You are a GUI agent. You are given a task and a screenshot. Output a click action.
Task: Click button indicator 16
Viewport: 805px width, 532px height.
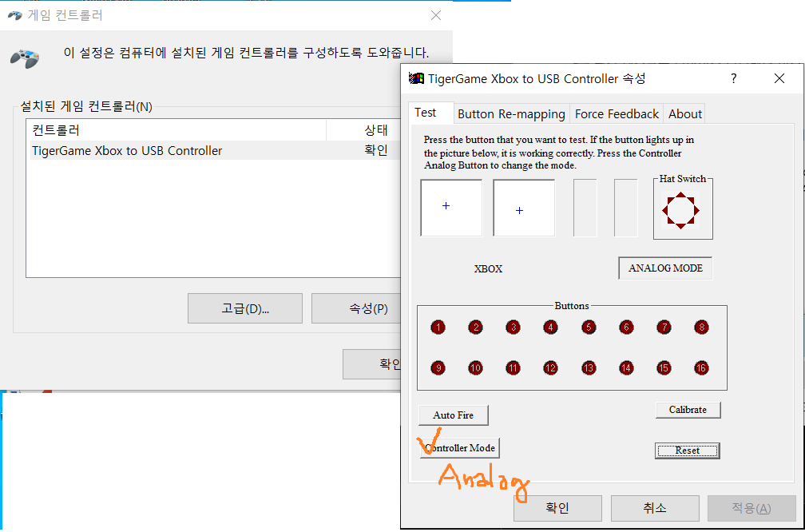(x=701, y=367)
